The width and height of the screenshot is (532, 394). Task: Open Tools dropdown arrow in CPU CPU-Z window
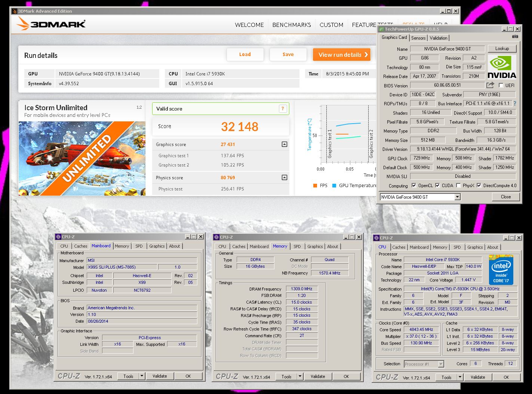click(460, 378)
